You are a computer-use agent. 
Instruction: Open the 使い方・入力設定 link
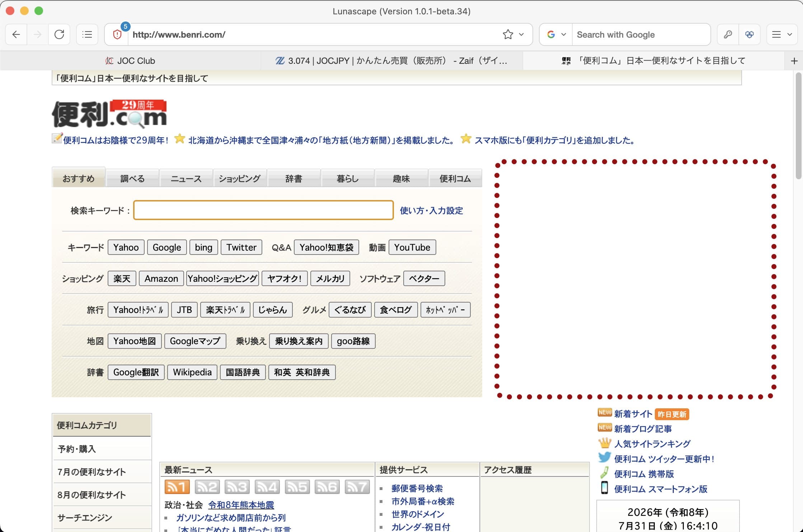431,210
